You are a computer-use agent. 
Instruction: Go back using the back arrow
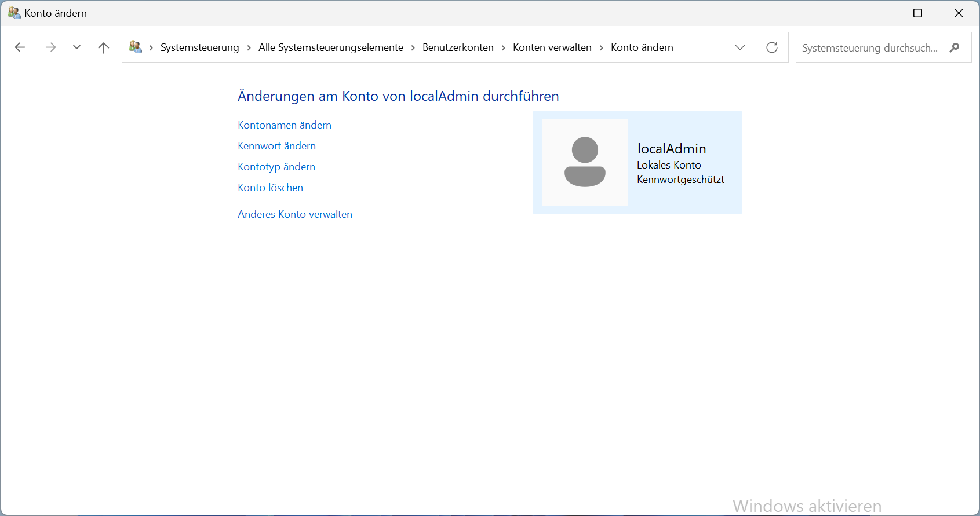pyautogui.click(x=20, y=47)
